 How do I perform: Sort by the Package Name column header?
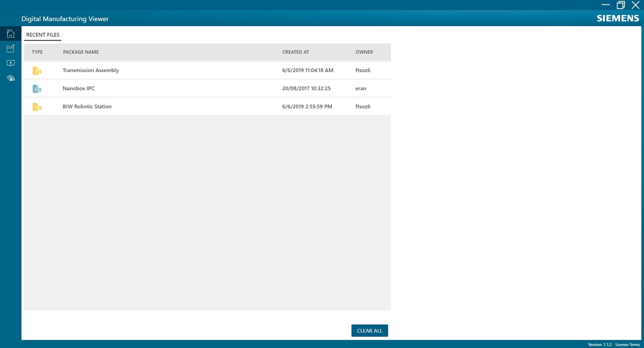(x=81, y=52)
